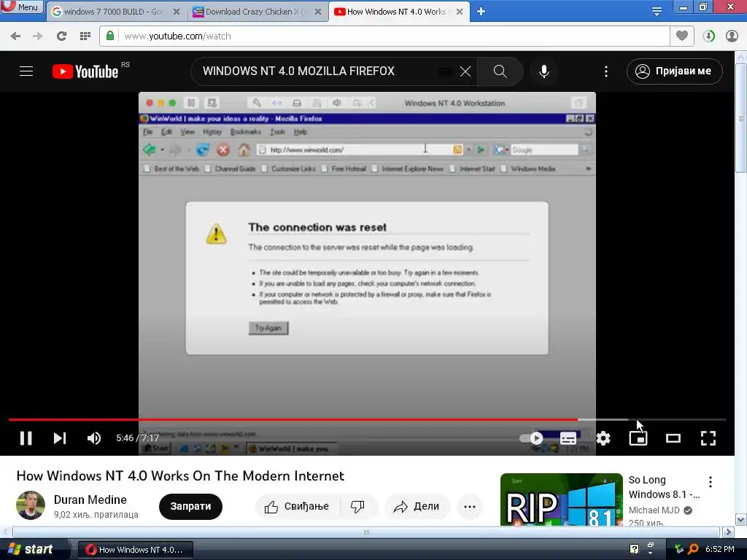Enter full screen video icon

coord(708,438)
